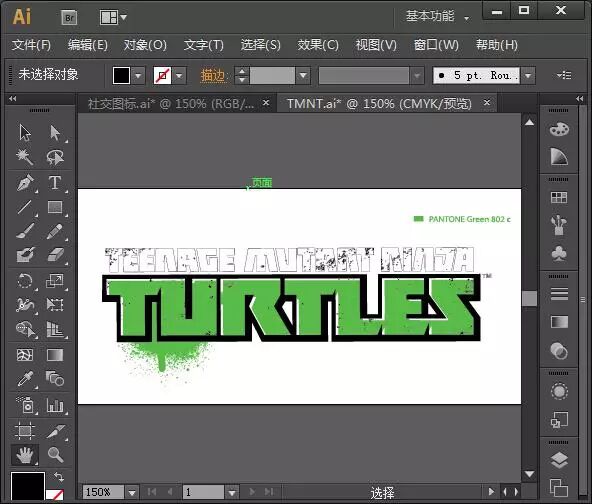This screenshot has height=504, width=592.
Task: Close the TMNT.ai document tab
Action: (487, 102)
